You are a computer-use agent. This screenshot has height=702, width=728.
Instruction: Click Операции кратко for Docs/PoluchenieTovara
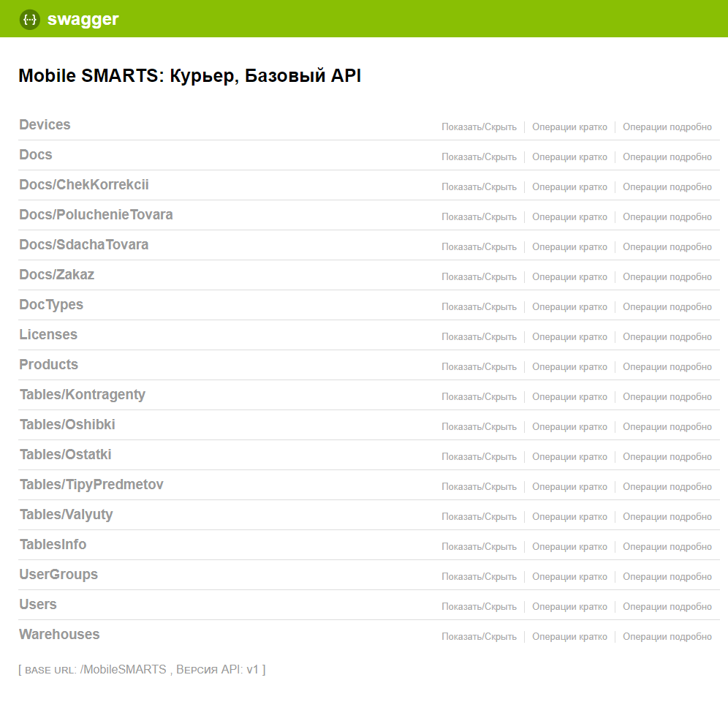[x=569, y=217]
